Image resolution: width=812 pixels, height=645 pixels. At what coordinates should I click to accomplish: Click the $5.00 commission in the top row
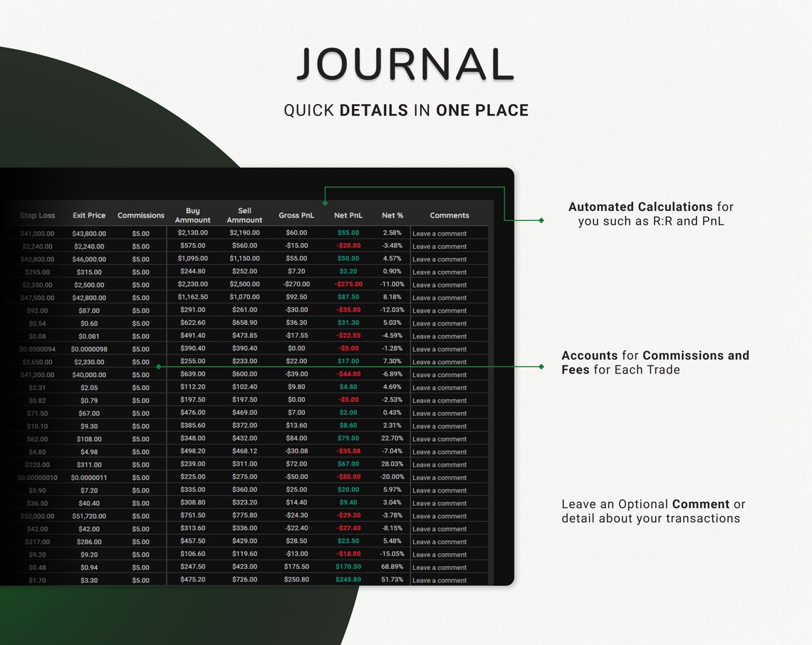tap(140, 233)
